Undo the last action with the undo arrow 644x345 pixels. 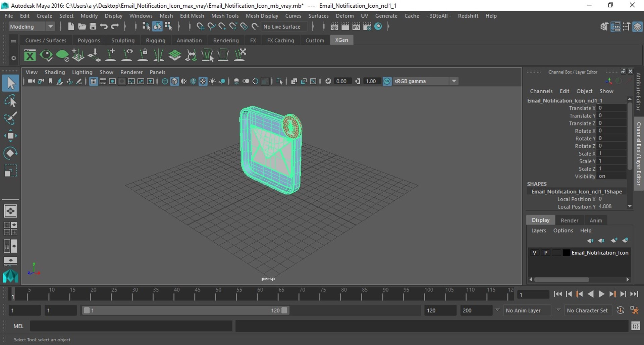tap(104, 27)
